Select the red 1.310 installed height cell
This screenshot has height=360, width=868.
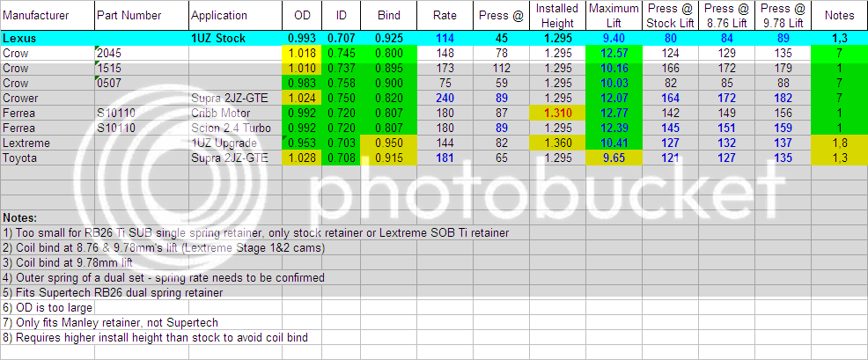[x=557, y=114]
